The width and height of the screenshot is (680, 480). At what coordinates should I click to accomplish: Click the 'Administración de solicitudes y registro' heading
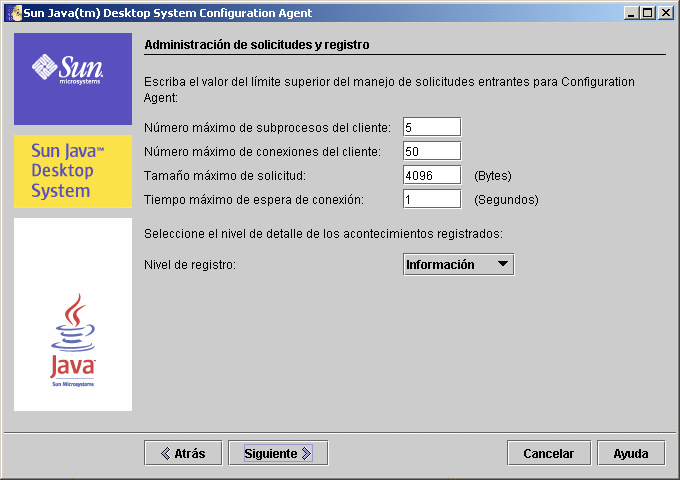(x=257, y=45)
